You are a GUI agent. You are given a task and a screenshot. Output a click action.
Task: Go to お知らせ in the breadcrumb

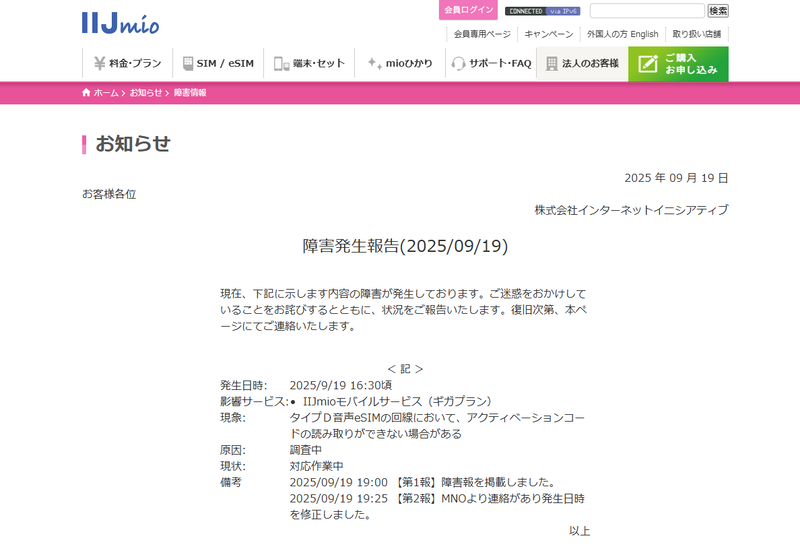point(145,92)
